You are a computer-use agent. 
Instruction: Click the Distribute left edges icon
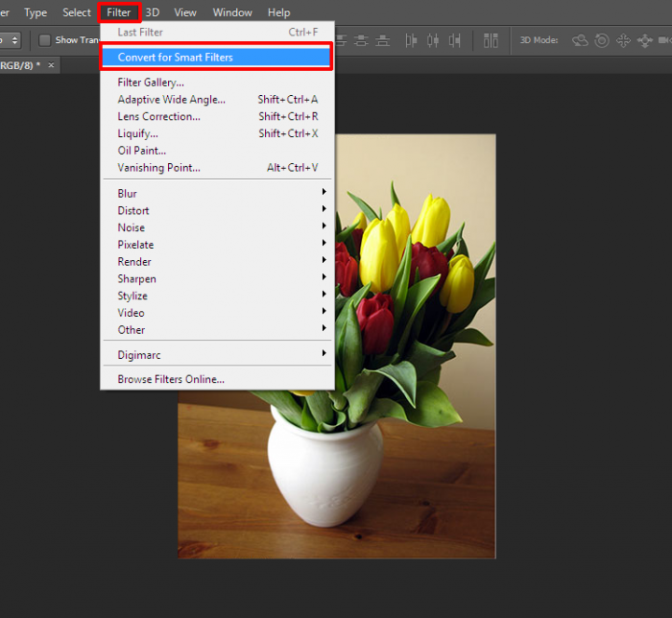pyautogui.click(x=412, y=40)
